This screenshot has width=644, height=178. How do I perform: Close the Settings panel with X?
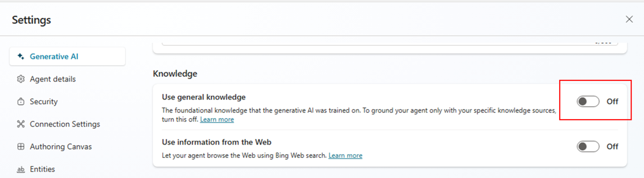pyautogui.click(x=629, y=19)
